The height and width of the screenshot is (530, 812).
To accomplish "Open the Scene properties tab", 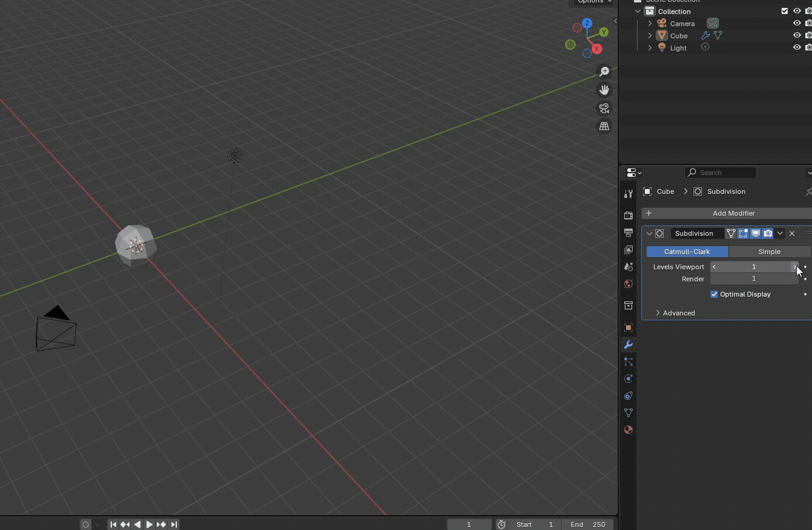I will click(x=628, y=267).
